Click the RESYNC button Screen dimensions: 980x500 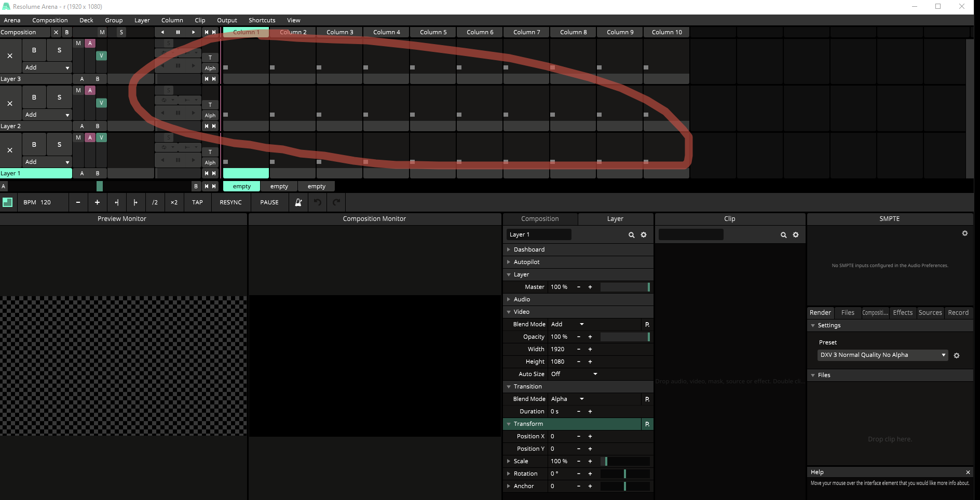click(x=230, y=202)
